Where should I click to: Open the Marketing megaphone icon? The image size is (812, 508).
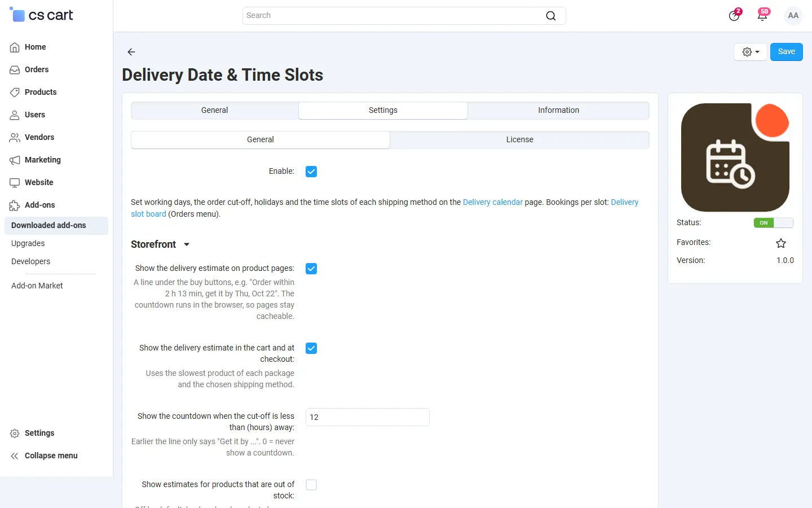[x=15, y=160]
